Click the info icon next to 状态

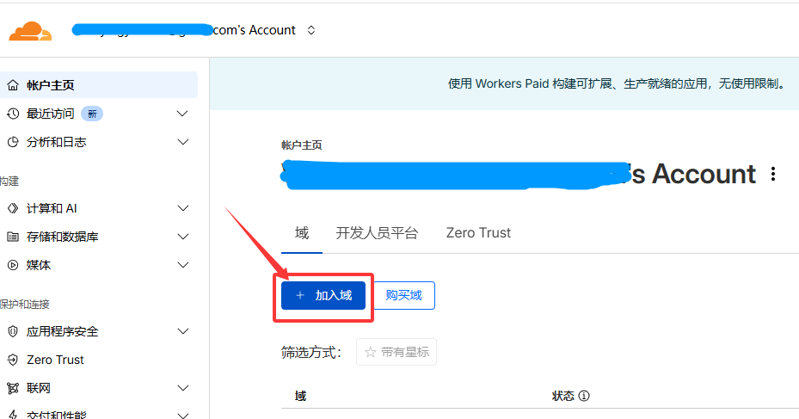point(584,396)
